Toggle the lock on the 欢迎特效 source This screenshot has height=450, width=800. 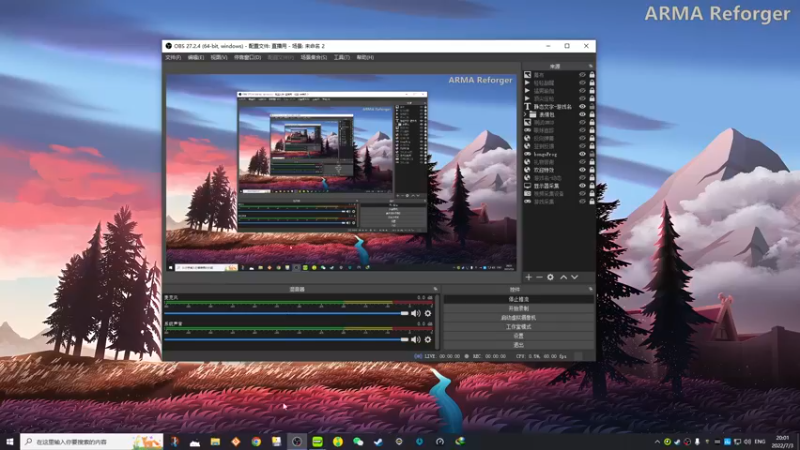(592, 170)
